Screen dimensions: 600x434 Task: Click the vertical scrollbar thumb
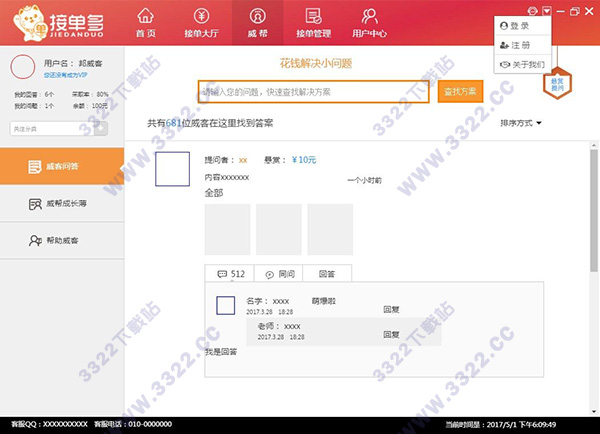pyautogui.click(x=593, y=210)
